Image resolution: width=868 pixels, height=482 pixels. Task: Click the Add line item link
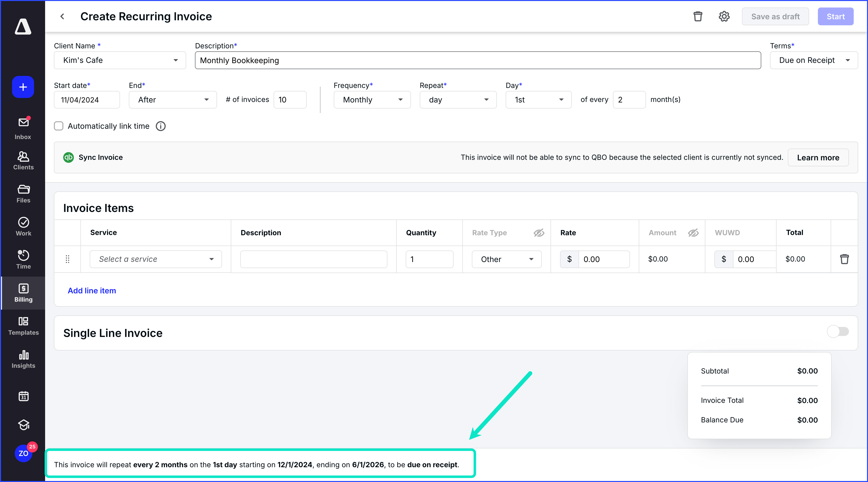tap(92, 290)
